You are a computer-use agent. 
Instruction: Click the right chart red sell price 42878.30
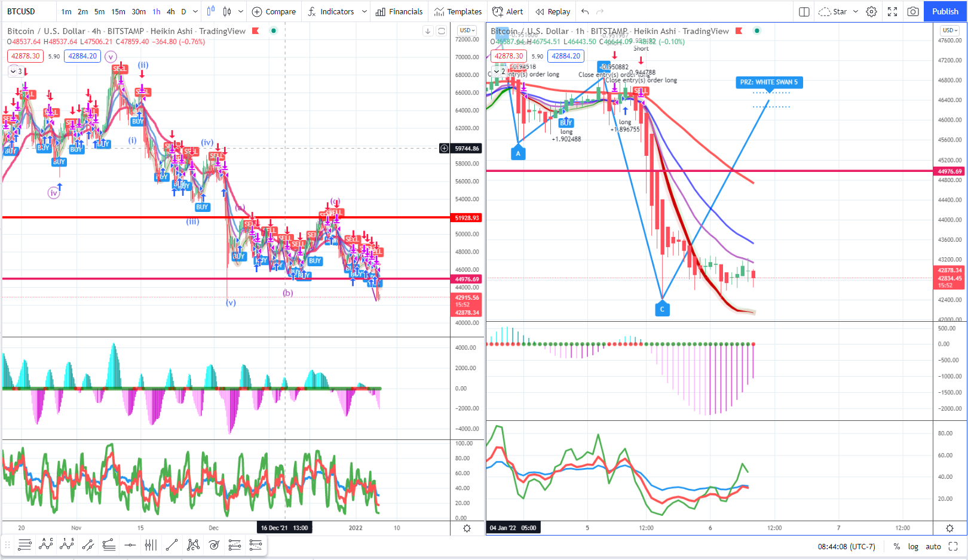click(508, 56)
